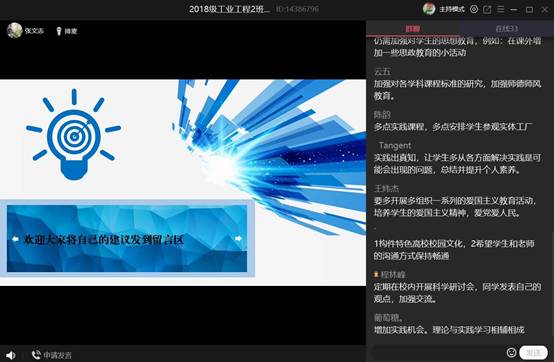The image size is (554, 362).
Task: Click the pop-out window icon
Action: [487, 10]
